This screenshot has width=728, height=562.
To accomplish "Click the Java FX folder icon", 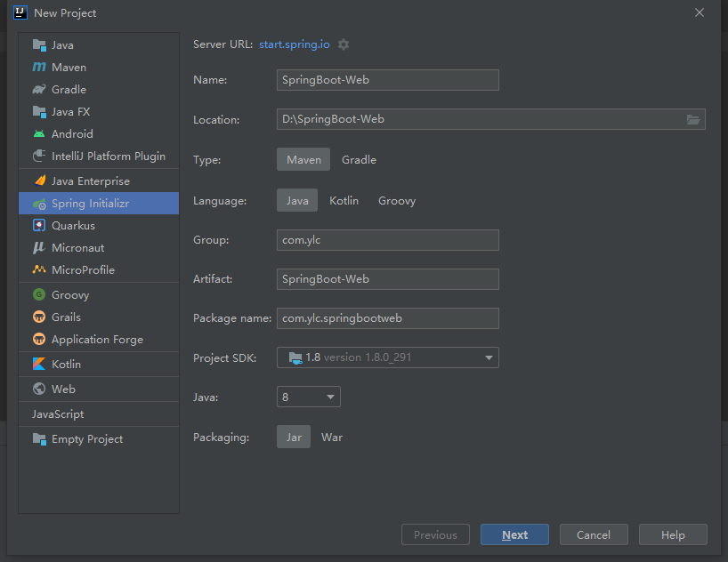I will click(x=39, y=112).
